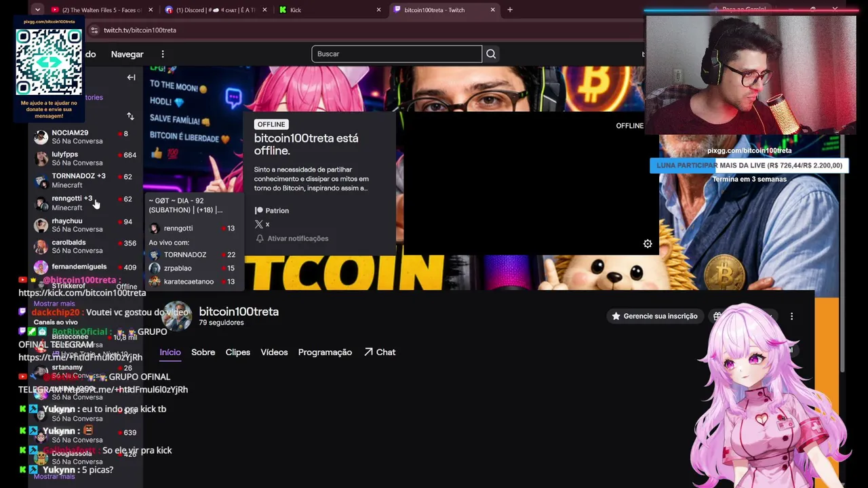The height and width of the screenshot is (488, 868).
Task: Select karatecaetanoo in the hover popup
Action: 192,282
